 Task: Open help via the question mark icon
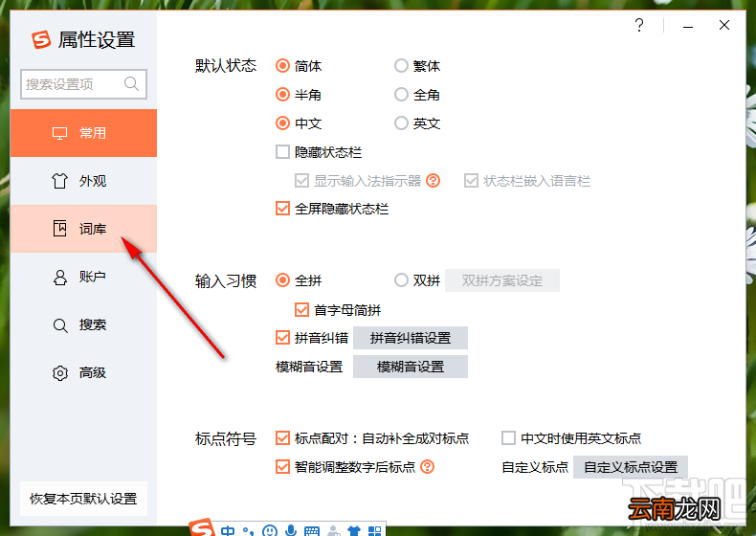(x=639, y=25)
